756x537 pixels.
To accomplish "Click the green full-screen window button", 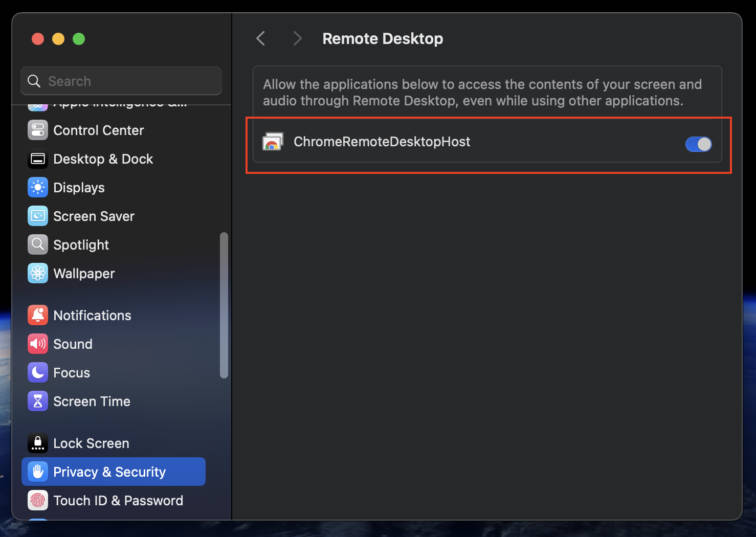I will (79, 39).
